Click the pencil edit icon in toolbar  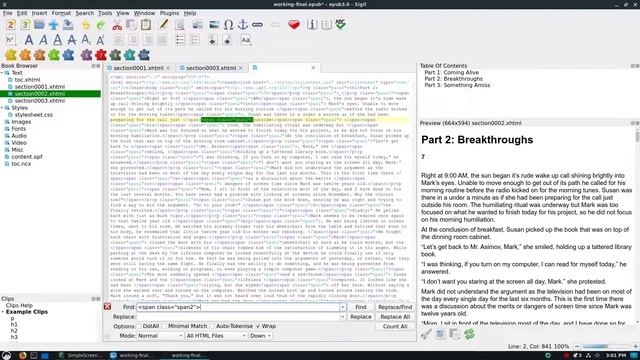tap(164, 25)
